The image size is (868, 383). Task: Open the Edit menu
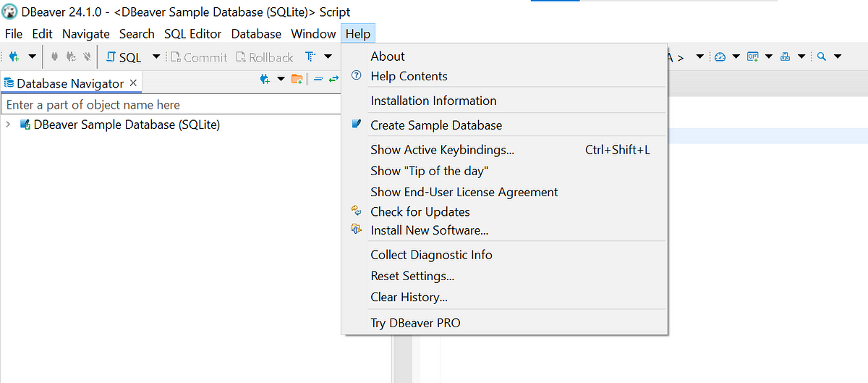coord(42,33)
